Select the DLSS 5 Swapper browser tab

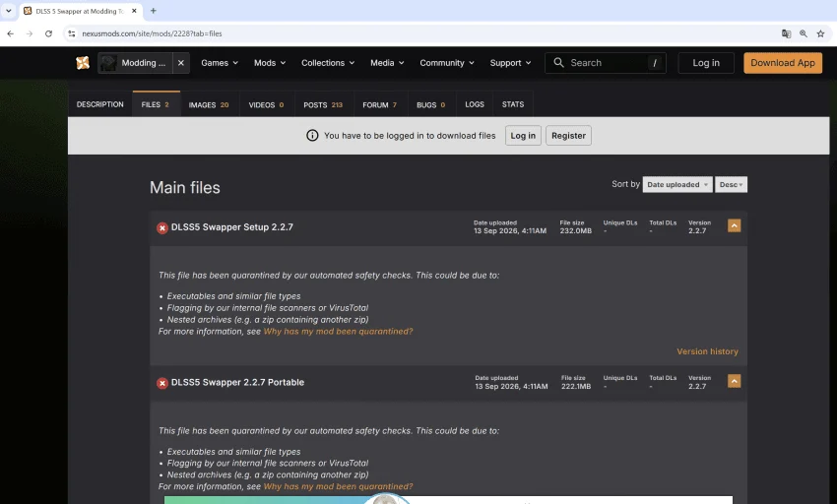pyautogui.click(x=80, y=11)
